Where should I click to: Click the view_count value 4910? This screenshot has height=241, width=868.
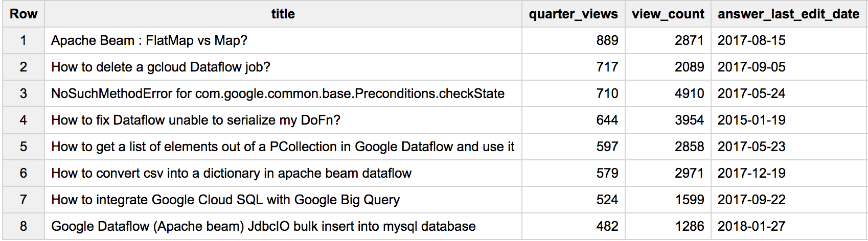coord(689,93)
